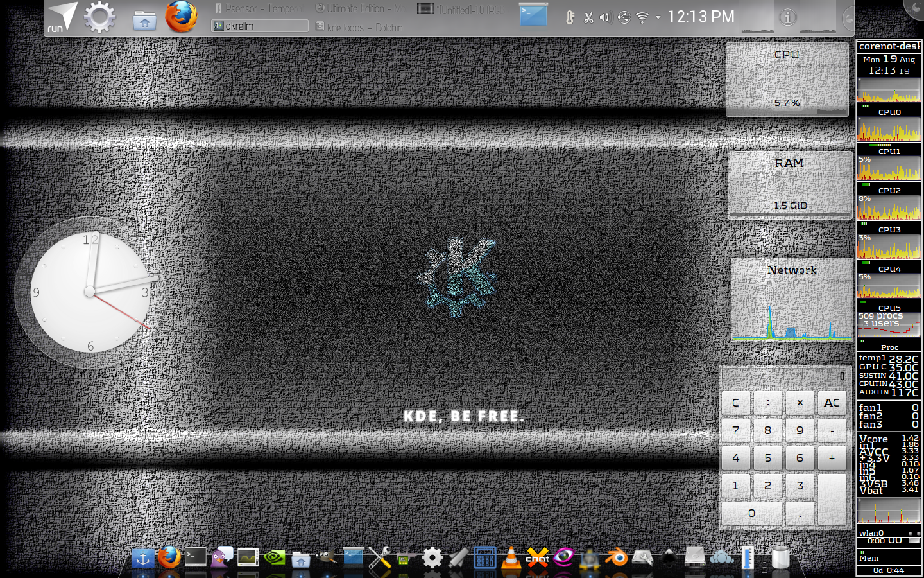
Task: Open pink eye icon in dock
Action: coord(563,557)
